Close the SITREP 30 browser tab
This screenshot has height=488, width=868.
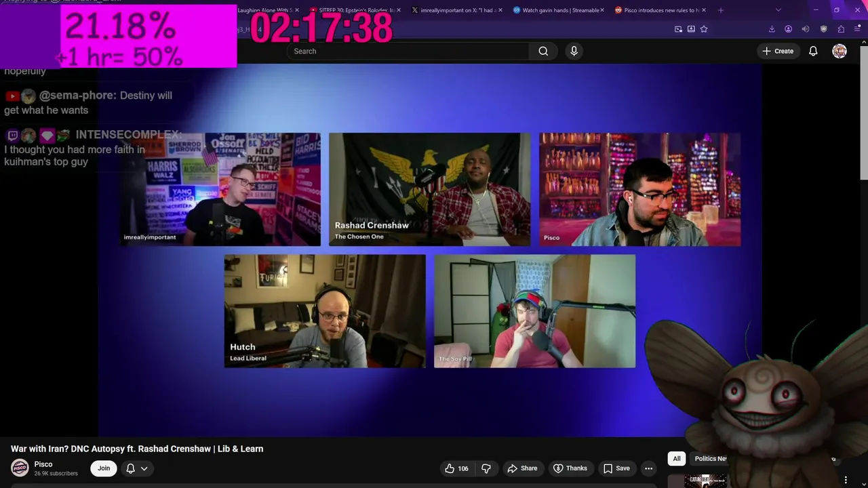(x=398, y=10)
